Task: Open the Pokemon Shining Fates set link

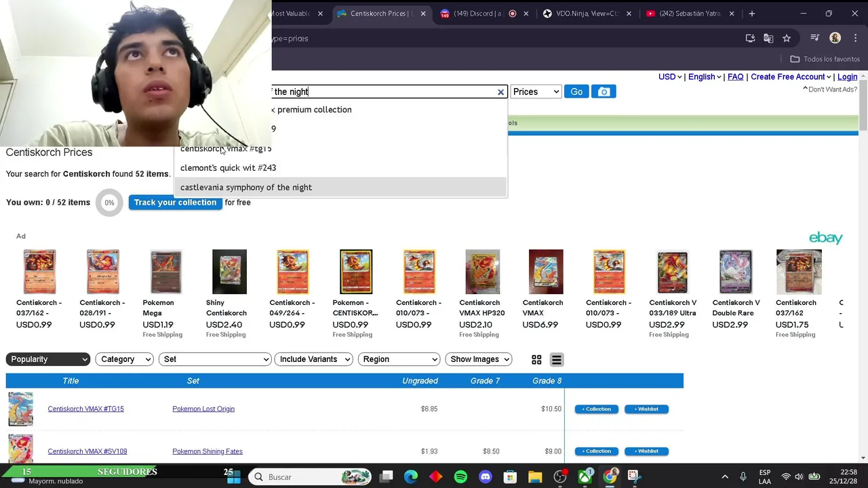Action: point(208,451)
